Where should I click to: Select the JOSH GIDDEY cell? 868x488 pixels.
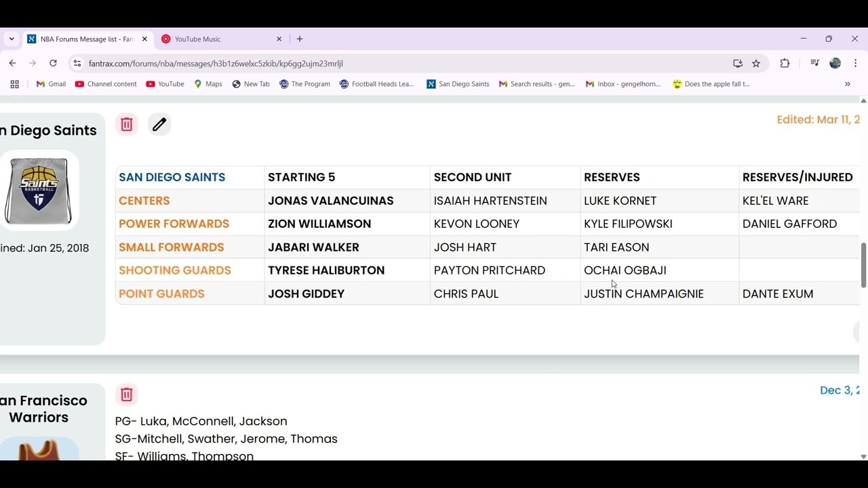(347, 293)
